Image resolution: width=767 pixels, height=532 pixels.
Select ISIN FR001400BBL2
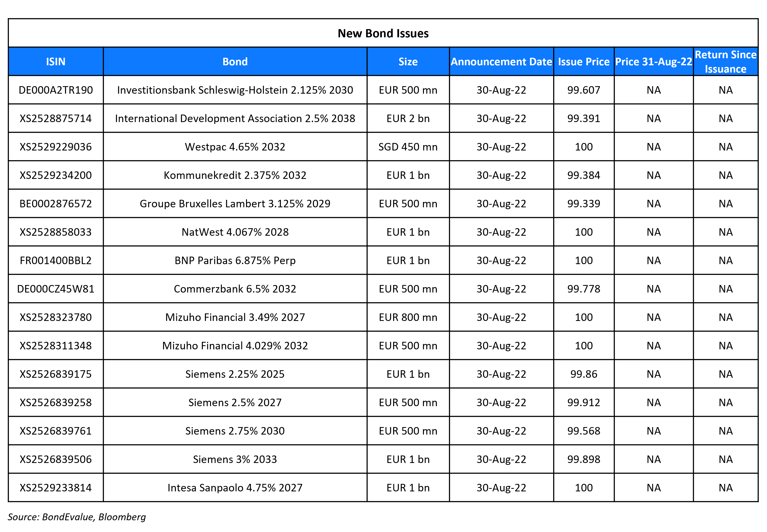click(56, 260)
